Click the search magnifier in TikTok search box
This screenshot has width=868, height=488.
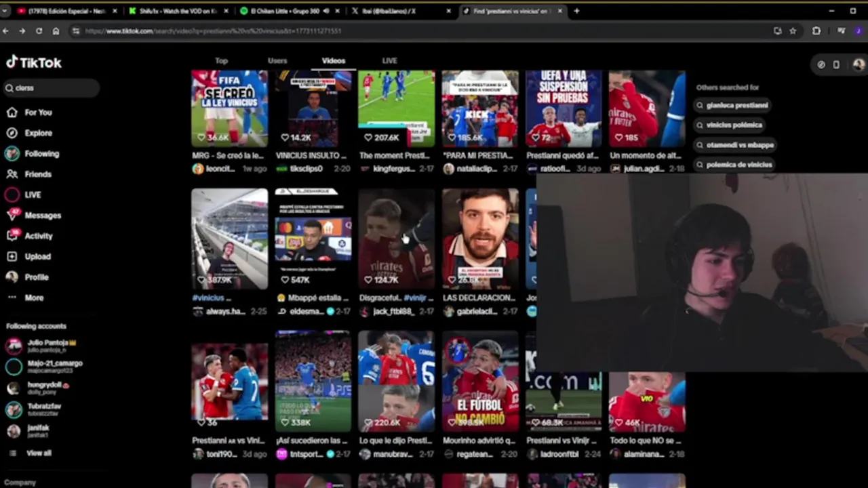coord(9,88)
